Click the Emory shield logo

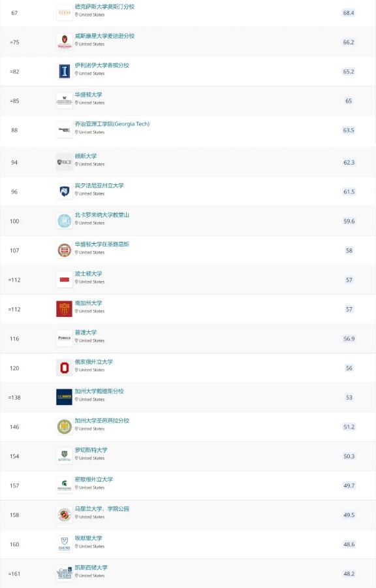(x=64, y=544)
